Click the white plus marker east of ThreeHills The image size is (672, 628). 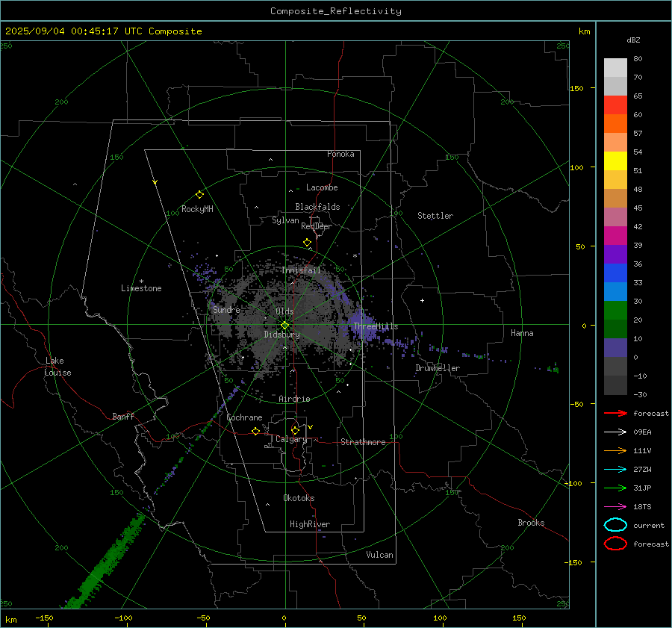422,300
